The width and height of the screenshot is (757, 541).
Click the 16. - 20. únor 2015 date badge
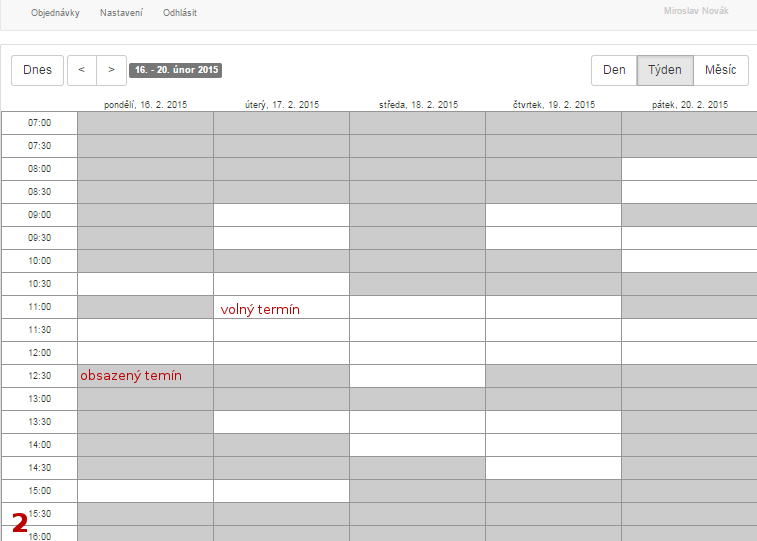(x=175, y=71)
